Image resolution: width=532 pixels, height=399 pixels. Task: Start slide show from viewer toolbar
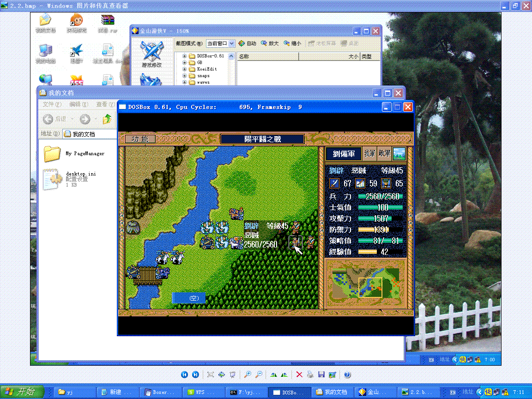coord(232,375)
